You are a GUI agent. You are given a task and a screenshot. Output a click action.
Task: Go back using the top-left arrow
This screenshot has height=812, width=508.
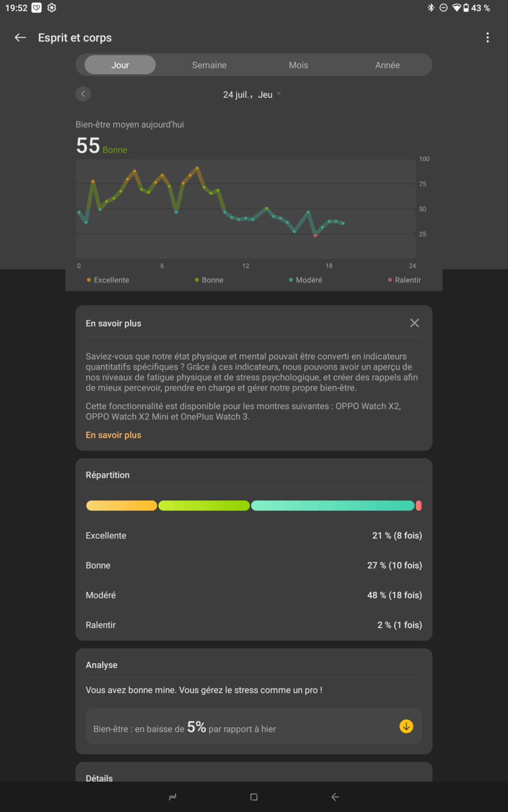[20, 38]
